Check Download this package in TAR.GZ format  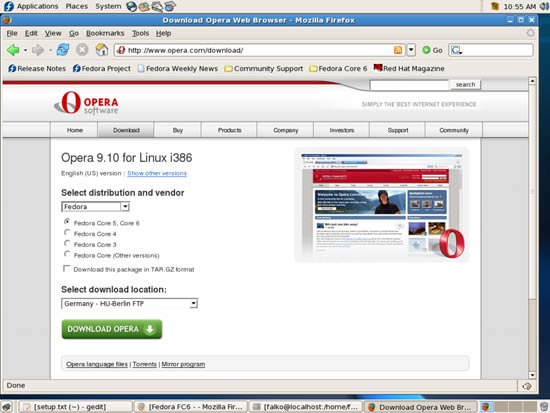click(66, 268)
